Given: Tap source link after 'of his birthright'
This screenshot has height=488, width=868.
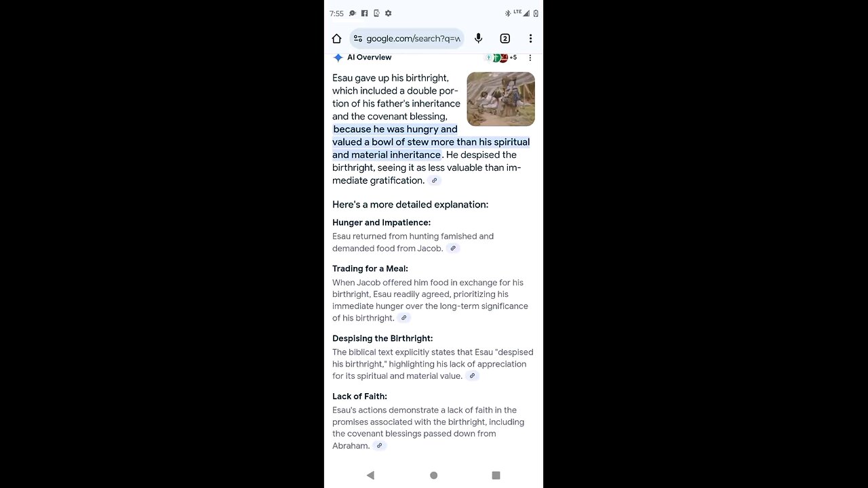Looking at the screenshot, I should pyautogui.click(x=404, y=318).
